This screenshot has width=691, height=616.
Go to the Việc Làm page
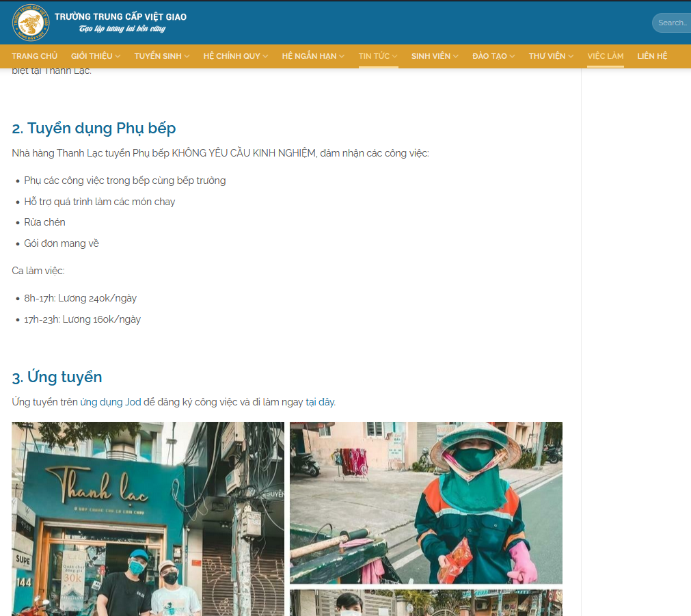click(606, 56)
